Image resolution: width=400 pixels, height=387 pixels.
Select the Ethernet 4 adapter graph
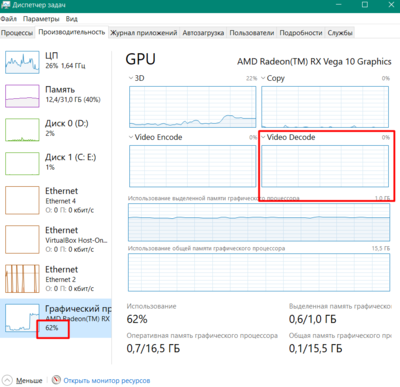pyautogui.click(x=22, y=200)
